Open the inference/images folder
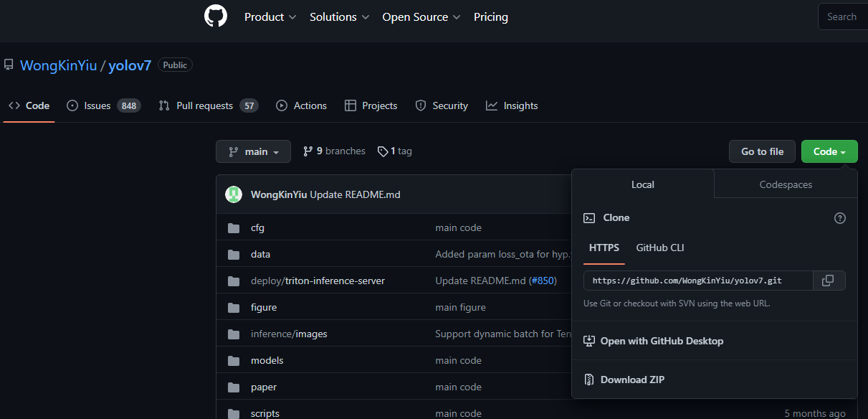The width and height of the screenshot is (868, 419). tap(289, 334)
